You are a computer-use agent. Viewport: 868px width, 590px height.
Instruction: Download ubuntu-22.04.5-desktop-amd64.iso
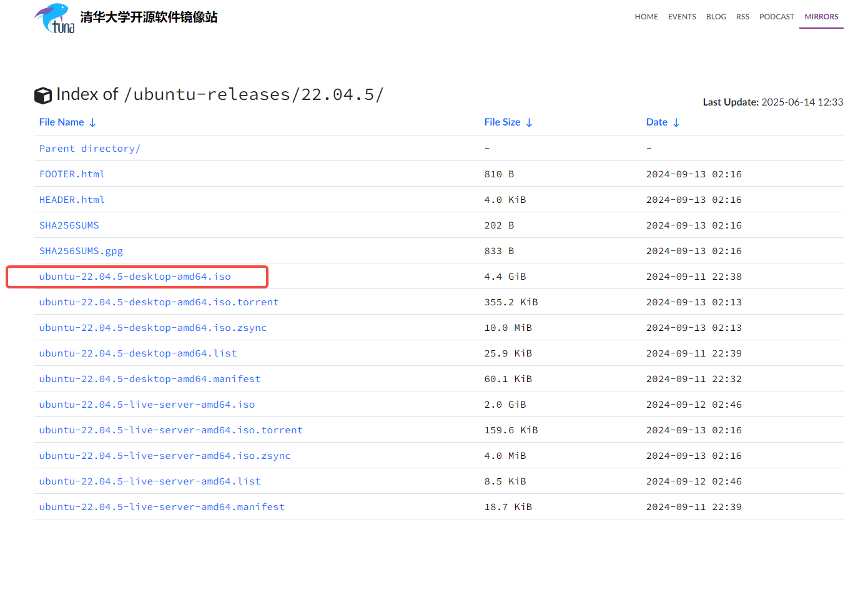(x=135, y=277)
